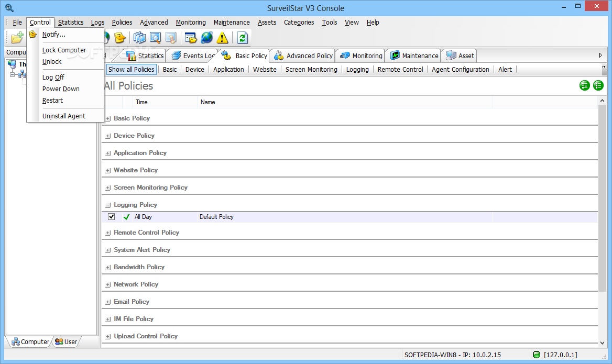Expand the Device Policy group
The height and width of the screenshot is (364, 612).
[108, 136]
